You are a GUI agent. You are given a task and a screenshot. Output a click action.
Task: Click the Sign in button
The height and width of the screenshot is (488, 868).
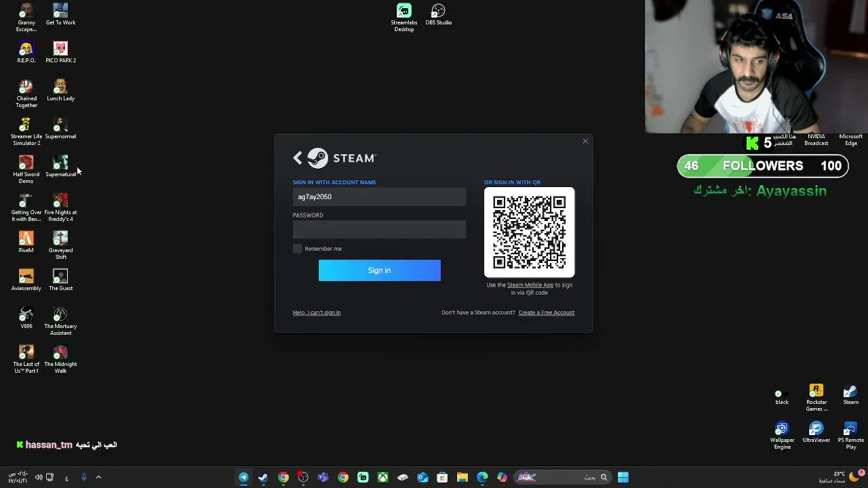pos(379,270)
